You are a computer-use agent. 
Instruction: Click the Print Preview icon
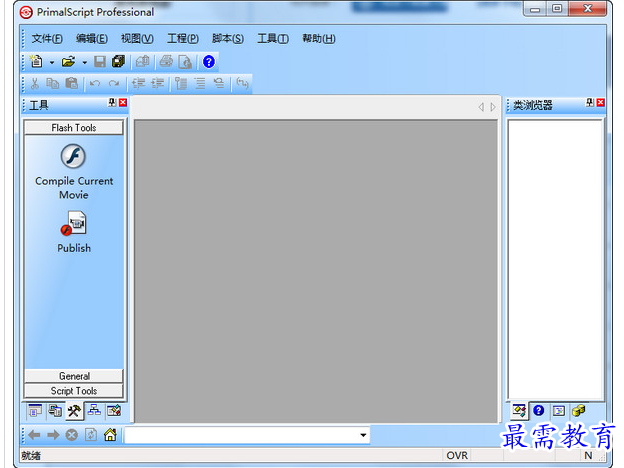click(185, 62)
